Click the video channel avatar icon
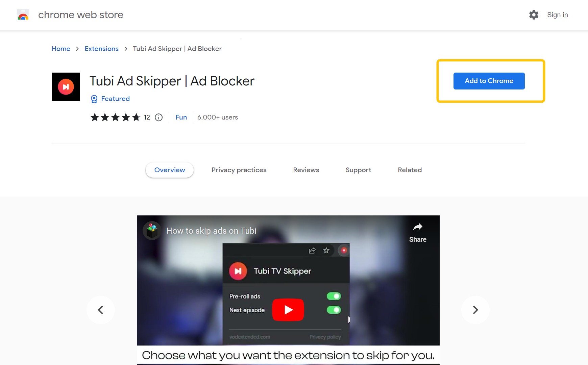588x365 pixels. pos(152,231)
